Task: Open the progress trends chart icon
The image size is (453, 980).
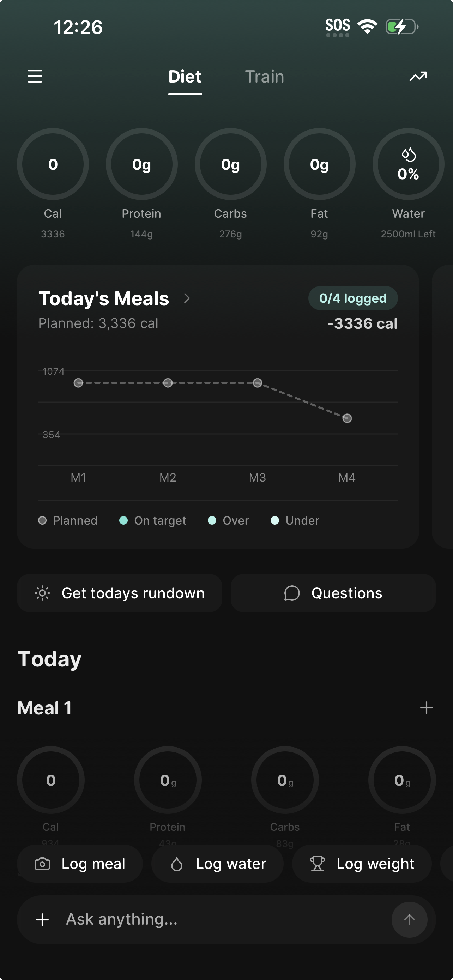Action: [x=418, y=77]
